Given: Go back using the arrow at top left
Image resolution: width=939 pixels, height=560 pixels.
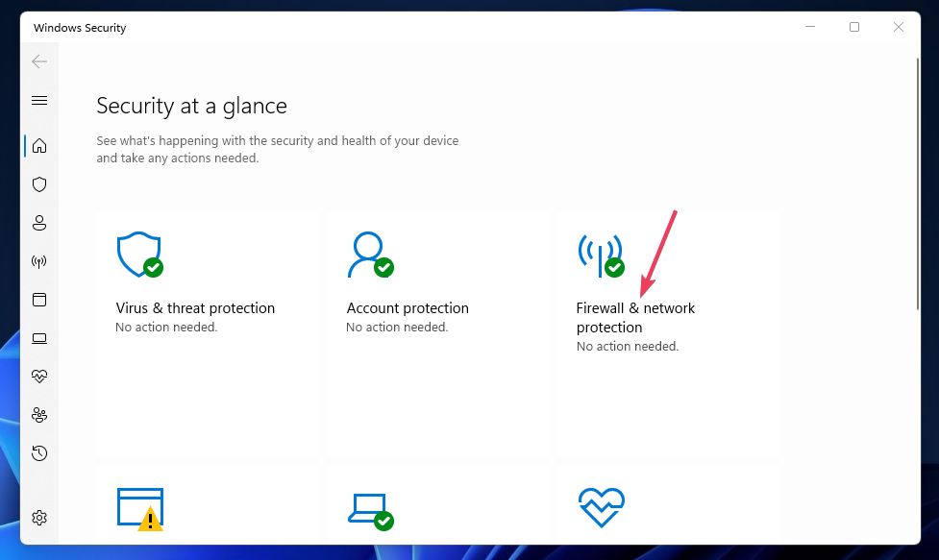Looking at the screenshot, I should (x=38, y=61).
